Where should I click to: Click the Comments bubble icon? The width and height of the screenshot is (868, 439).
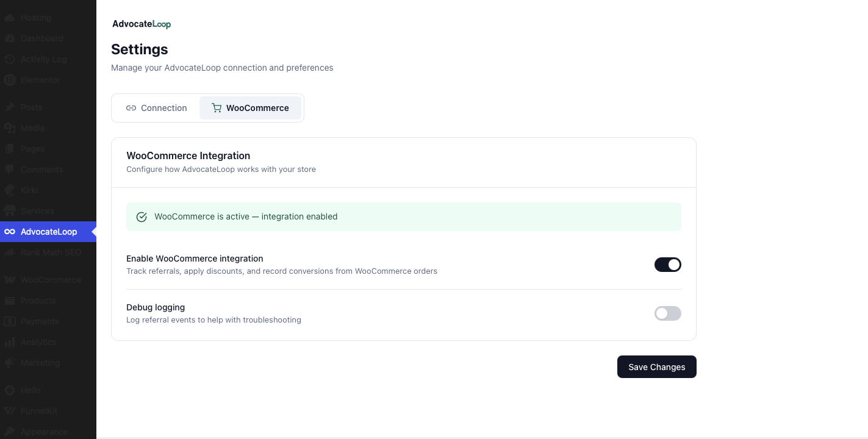[10, 170]
